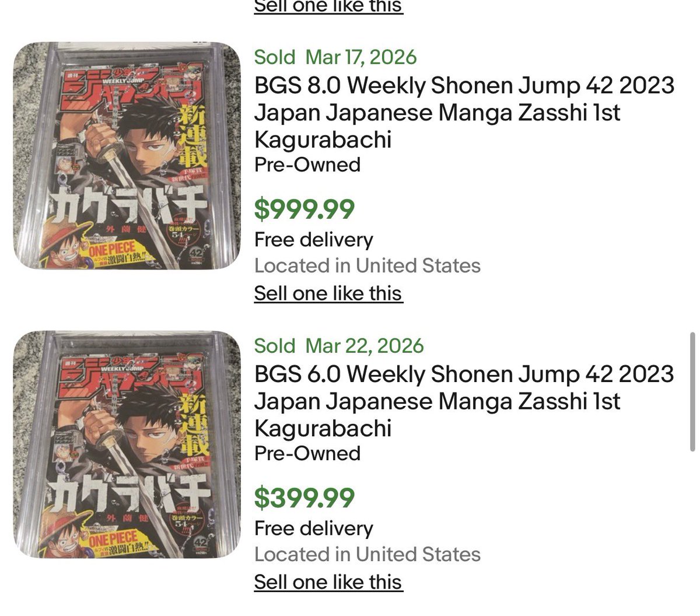Screen dimensions: 700x616
Task: Click "Sell one like this" under the $399.99 listing
Action: [x=328, y=582]
